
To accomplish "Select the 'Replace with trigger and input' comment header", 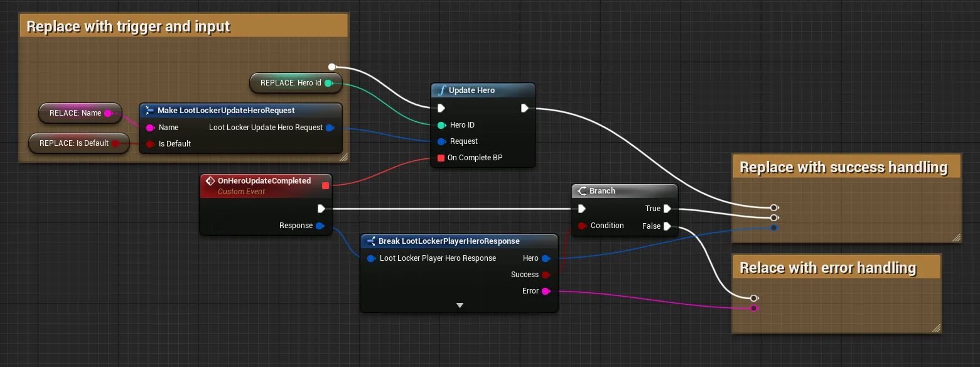I will pos(184,26).
